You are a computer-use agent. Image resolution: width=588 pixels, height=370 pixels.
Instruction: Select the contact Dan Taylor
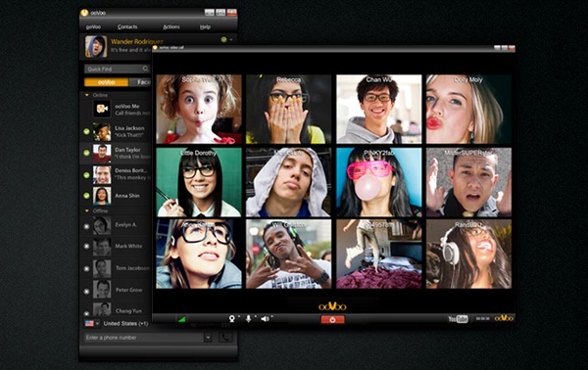(116, 153)
